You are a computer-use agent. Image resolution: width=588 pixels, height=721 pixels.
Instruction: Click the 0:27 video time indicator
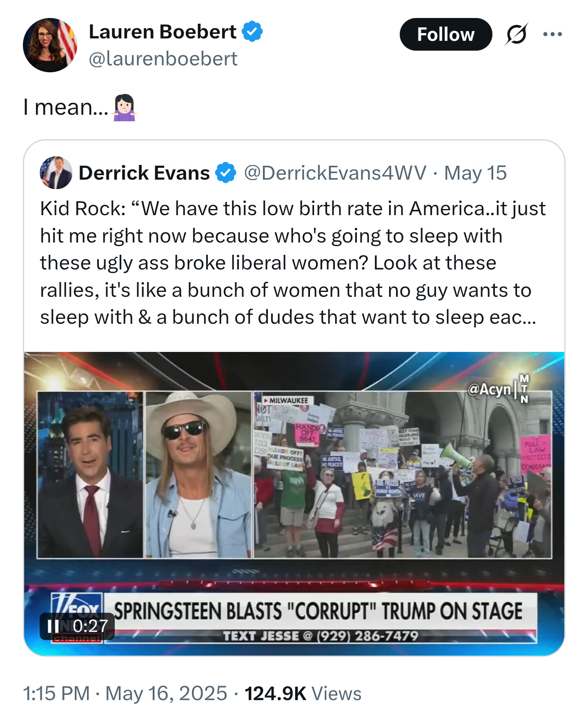pyautogui.click(x=91, y=626)
